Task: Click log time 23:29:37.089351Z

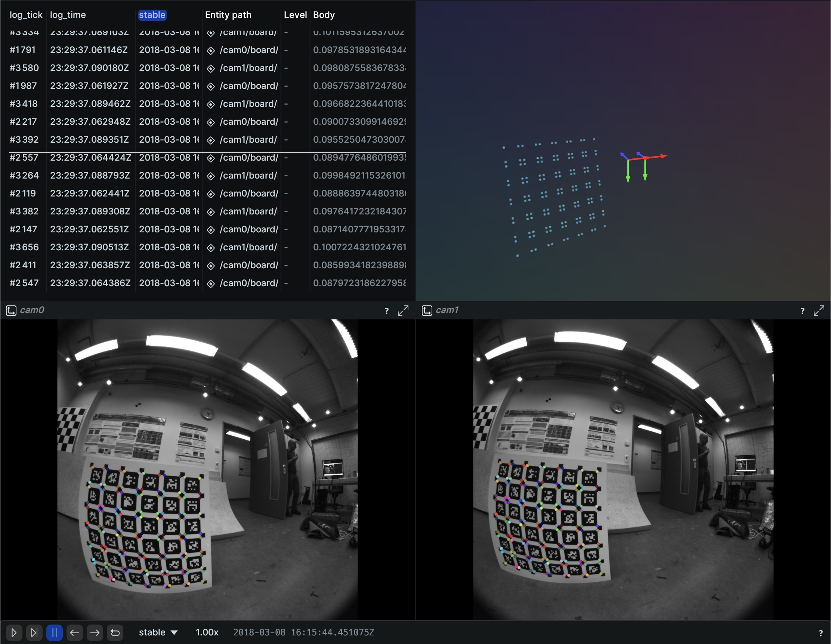Action: click(x=89, y=140)
